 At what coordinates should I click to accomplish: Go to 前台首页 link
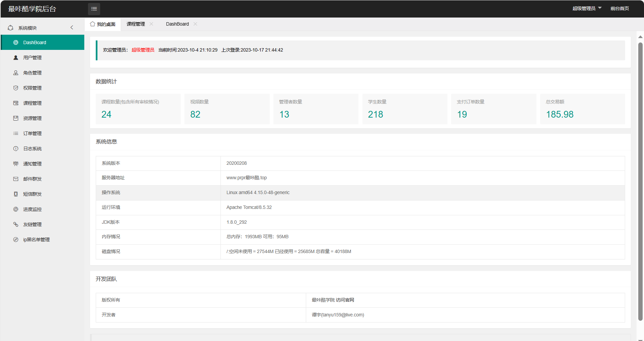(619, 8)
